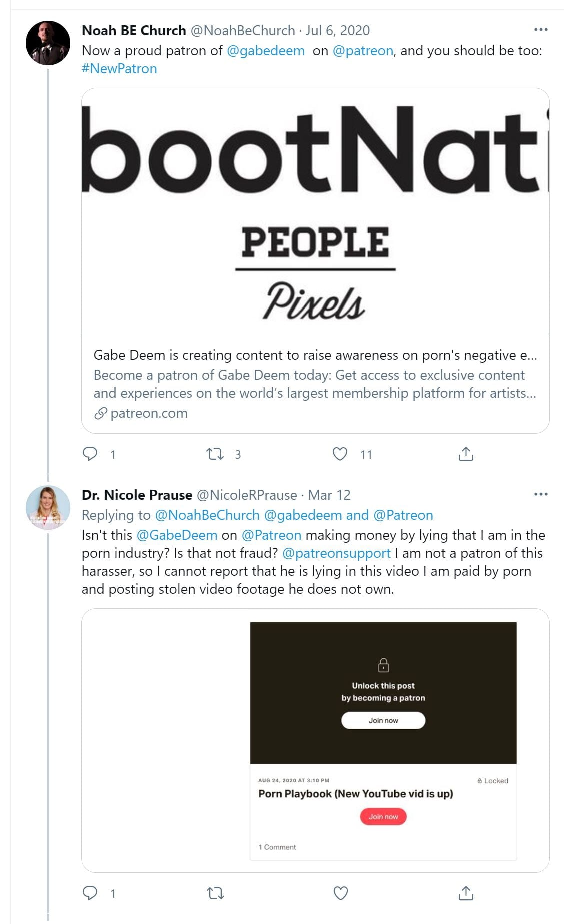Open more options on Nicole's tweet

click(541, 494)
